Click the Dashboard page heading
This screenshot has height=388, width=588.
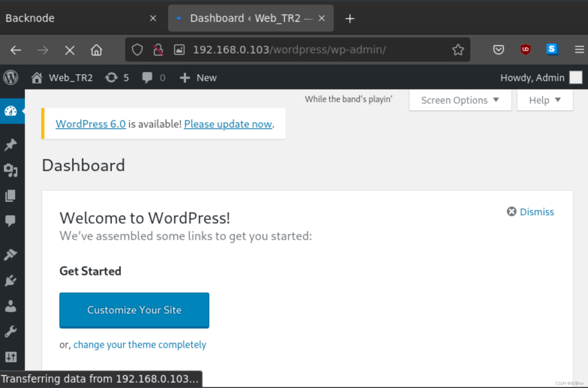coord(83,165)
